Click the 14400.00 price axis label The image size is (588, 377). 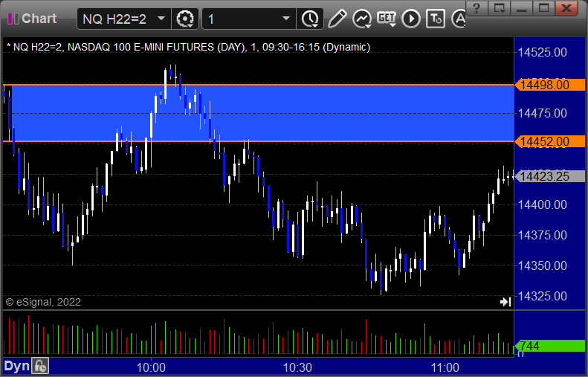point(542,204)
